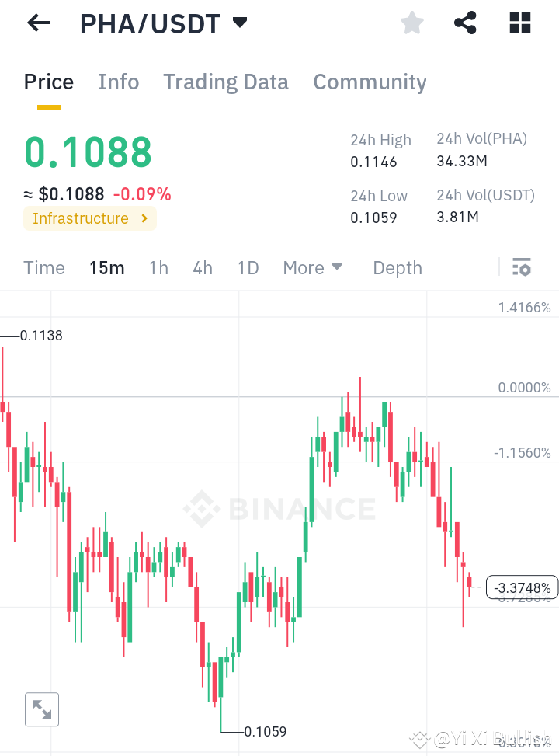
Task: Switch to the Trading Data tab
Action: click(x=226, y=82)
